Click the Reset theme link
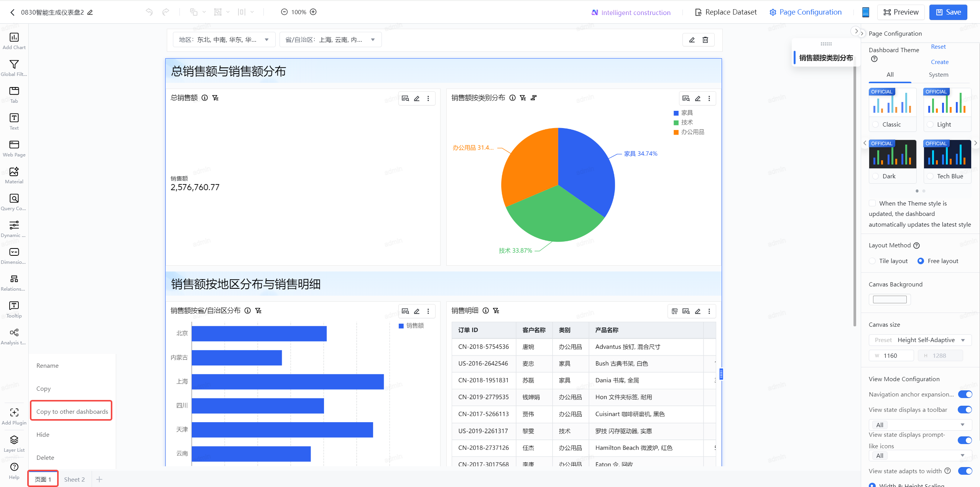 938,47
